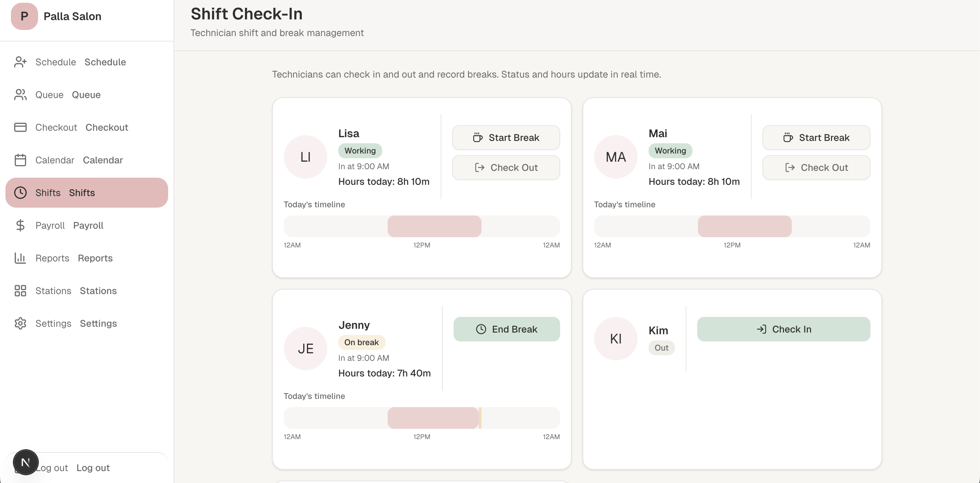This screenshot has width=980, height=483.
Task: Check out Mai
Action: point(816,167)
